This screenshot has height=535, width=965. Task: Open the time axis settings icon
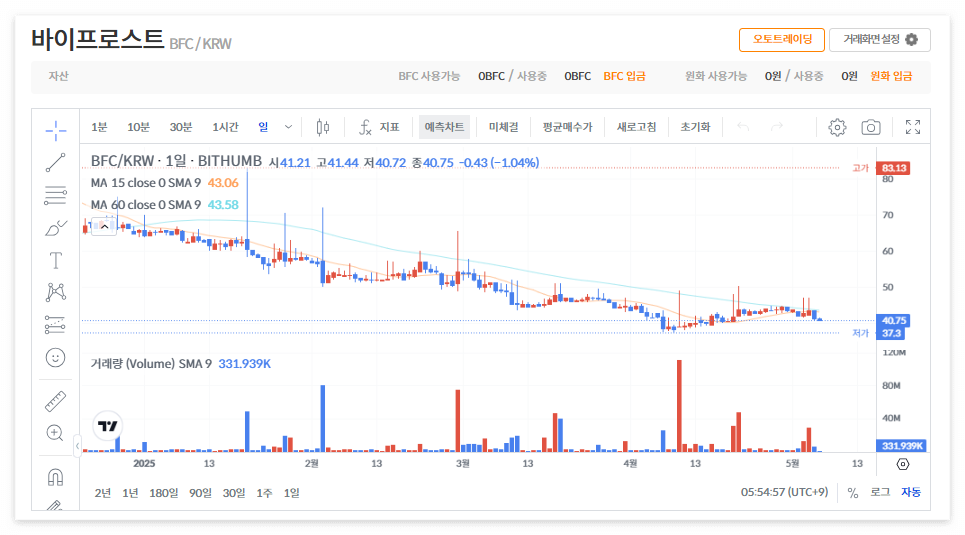pyautogui.click(x=903, y=464)
